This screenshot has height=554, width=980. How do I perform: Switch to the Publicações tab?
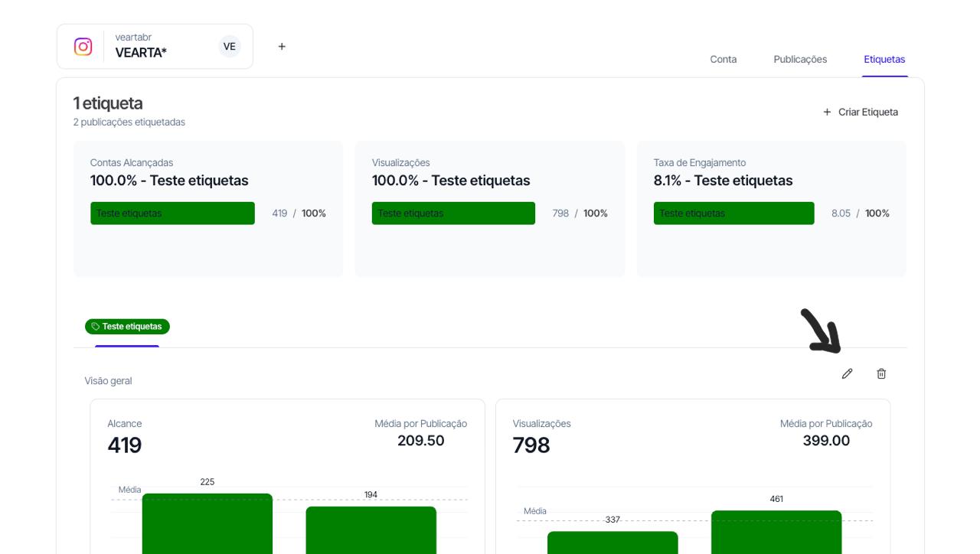click(x=800, y=59)
